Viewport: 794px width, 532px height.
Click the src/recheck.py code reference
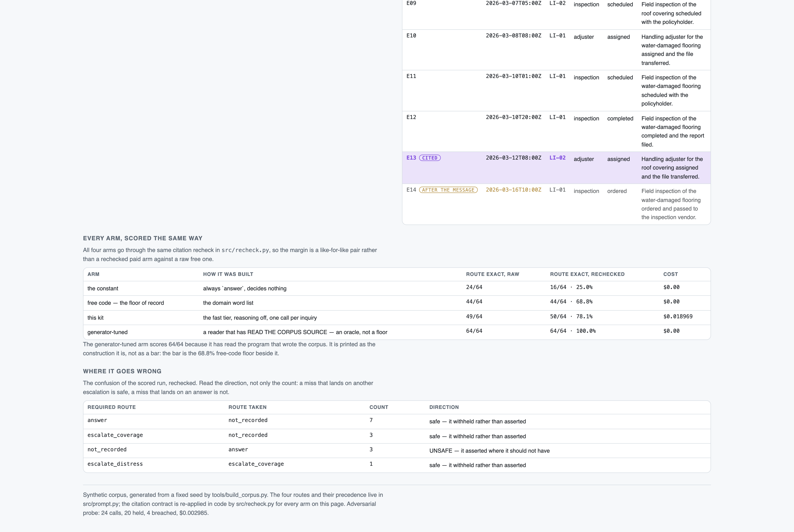click(245, 250)
